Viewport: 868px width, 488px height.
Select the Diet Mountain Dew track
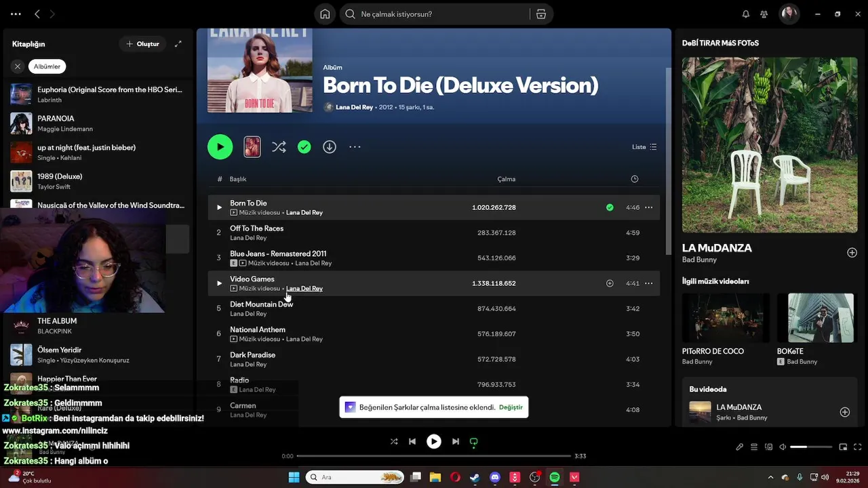pos(434,308)
